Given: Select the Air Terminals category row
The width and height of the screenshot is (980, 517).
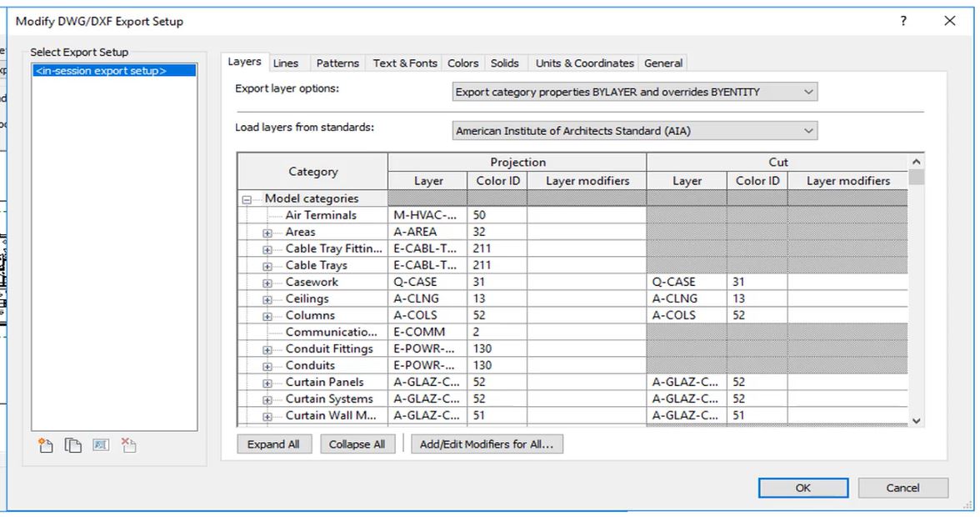Looking at the screenshot, I should [x=321, y=215].
